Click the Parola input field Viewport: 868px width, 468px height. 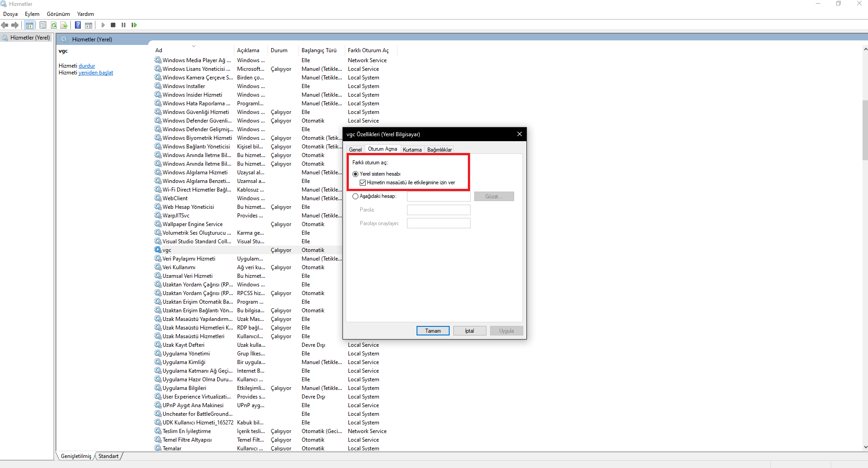[x=438, y=210]
